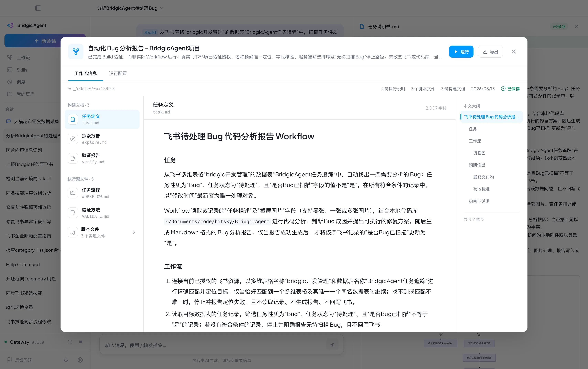This screenshot has height=369, width=588.
Task: Select 验证方法 VALIDATE.md file
Action: click(102, 213)
